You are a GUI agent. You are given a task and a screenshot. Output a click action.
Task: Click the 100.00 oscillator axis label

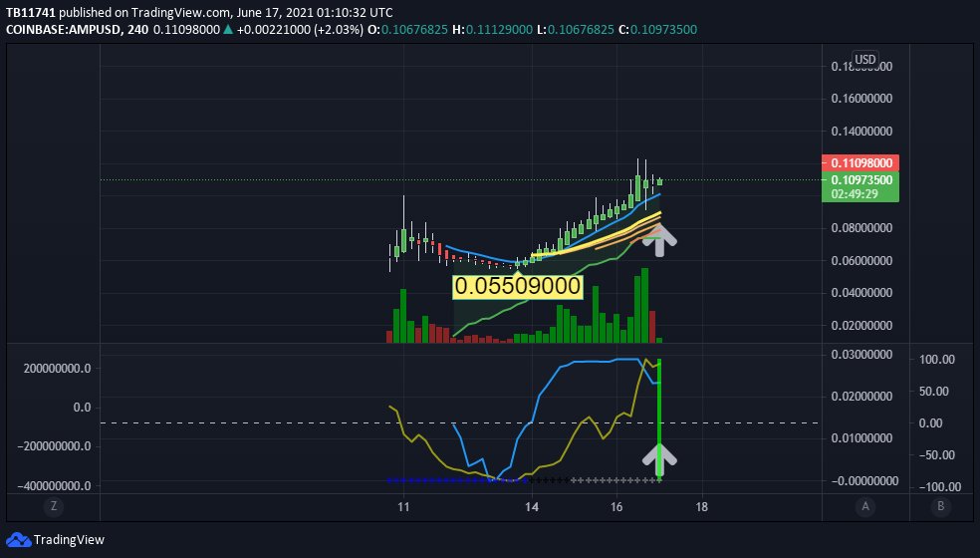point(936,359)
